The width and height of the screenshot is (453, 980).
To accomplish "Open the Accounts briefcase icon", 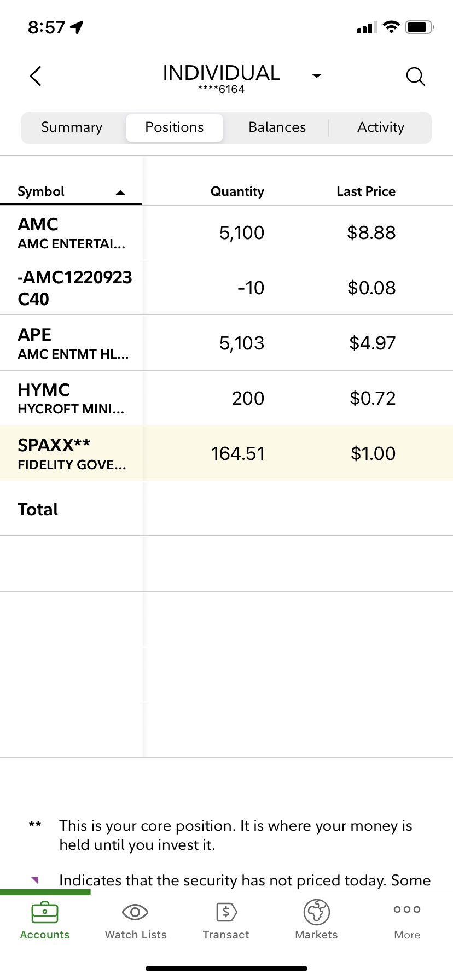I will [x=45, y=912].
